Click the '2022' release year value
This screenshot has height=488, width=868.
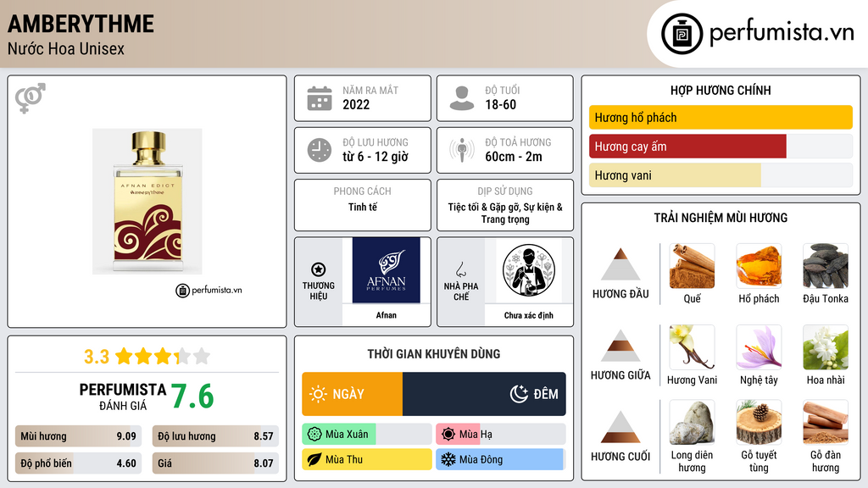[356, 104]
